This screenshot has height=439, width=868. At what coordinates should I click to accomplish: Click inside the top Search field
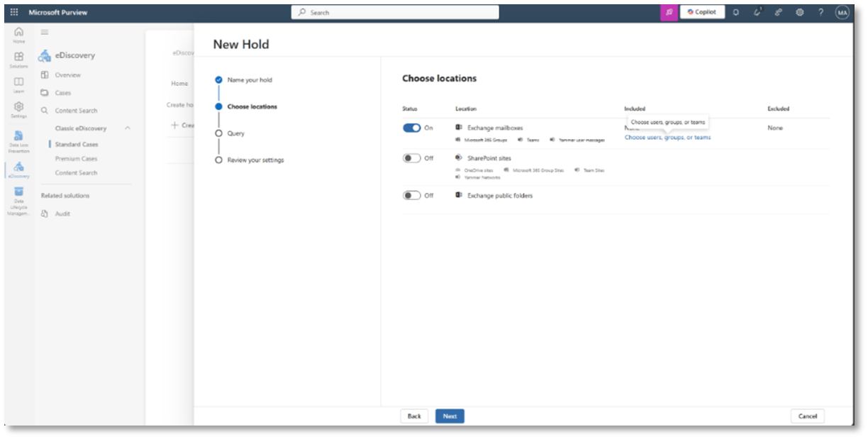click(394, 12)
